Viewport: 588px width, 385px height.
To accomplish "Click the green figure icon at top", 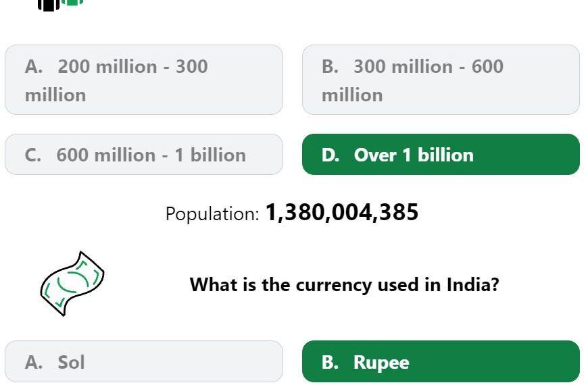I will [x=72, y=3].
